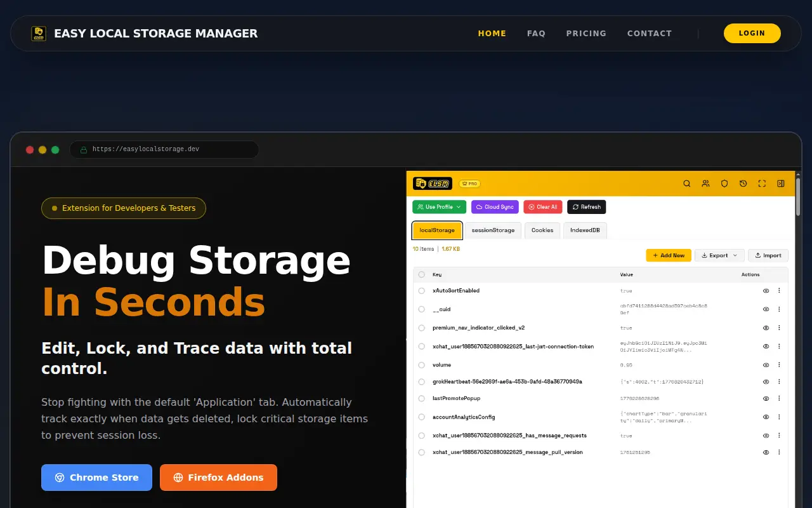
Task: Open kebab menu for volume row
Action: coord(779,365)
